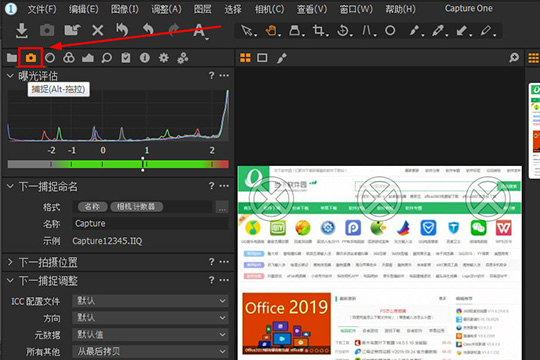This screenshot has height=360, width=540.
Task: Click the viewer brush proof icon
Action: [x=281, y=58]
